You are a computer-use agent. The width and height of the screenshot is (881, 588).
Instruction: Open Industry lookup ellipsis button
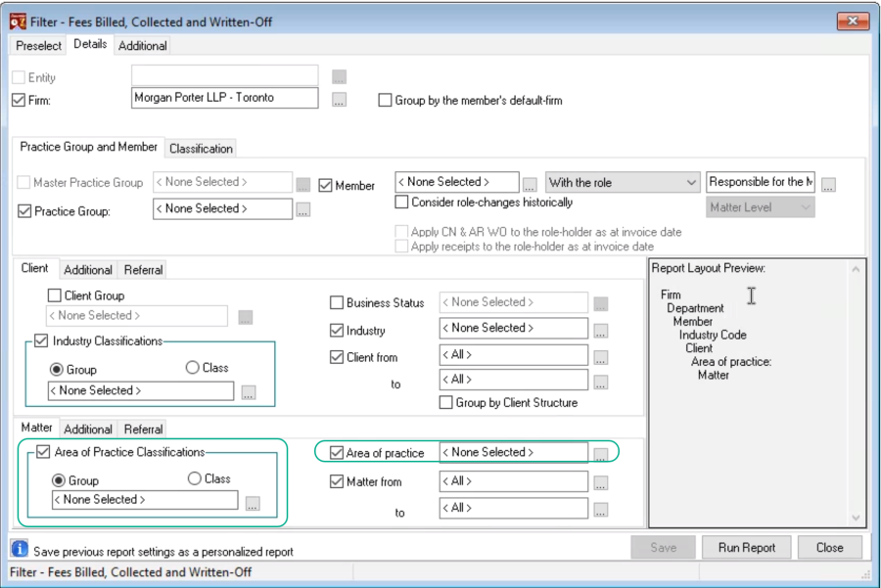point(601,331)
